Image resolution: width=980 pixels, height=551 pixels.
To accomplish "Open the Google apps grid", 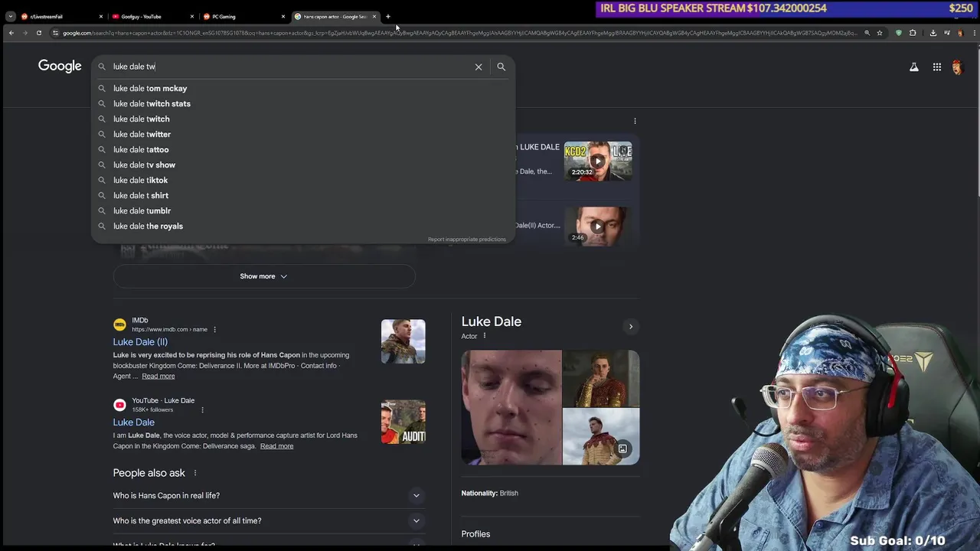I will pos(937,67).
